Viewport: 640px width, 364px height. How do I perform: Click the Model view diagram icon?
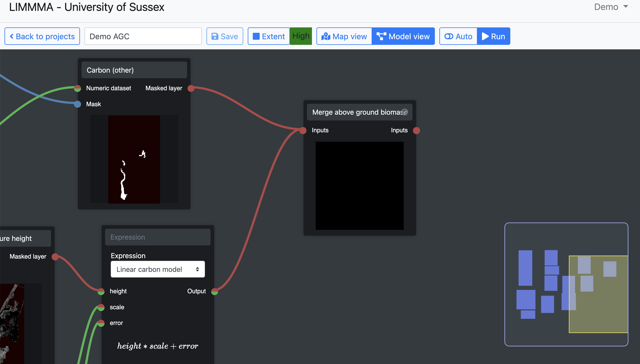(x=381, y=36)
